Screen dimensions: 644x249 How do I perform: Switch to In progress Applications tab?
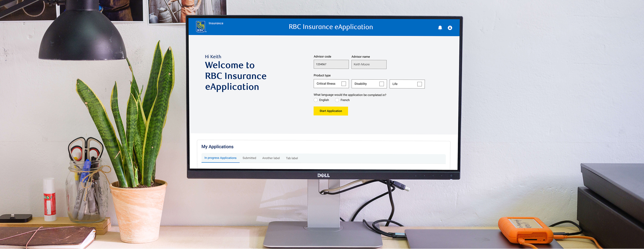tap(220, 158)
